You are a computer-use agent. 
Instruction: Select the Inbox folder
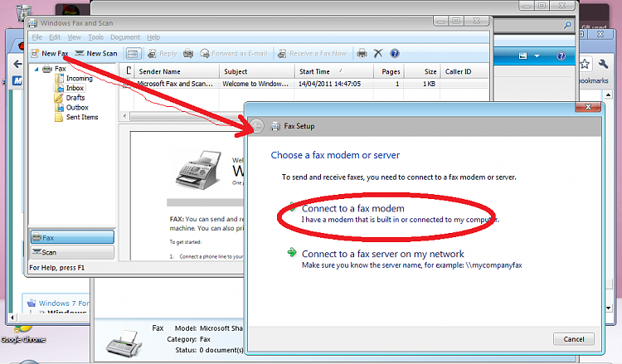click(x=70, y=88)
